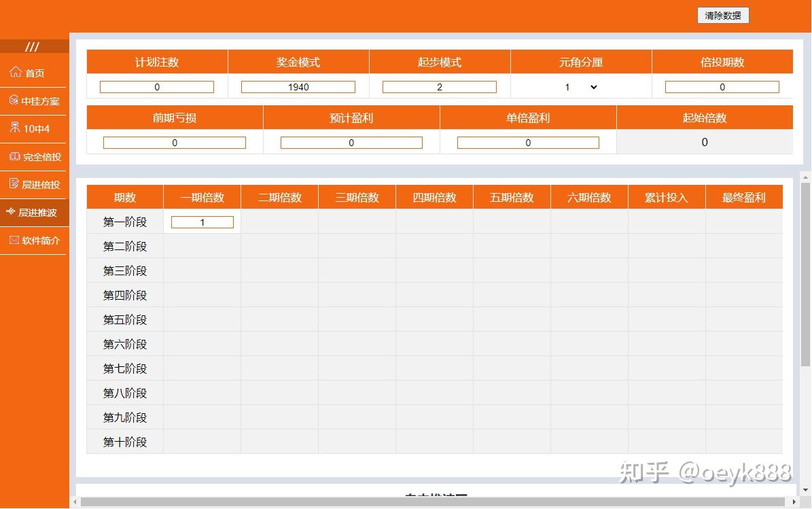Click the 第八阶段 row label
Image resolution: width=812 pixels, height=509 pixels.
pos(125,393)
